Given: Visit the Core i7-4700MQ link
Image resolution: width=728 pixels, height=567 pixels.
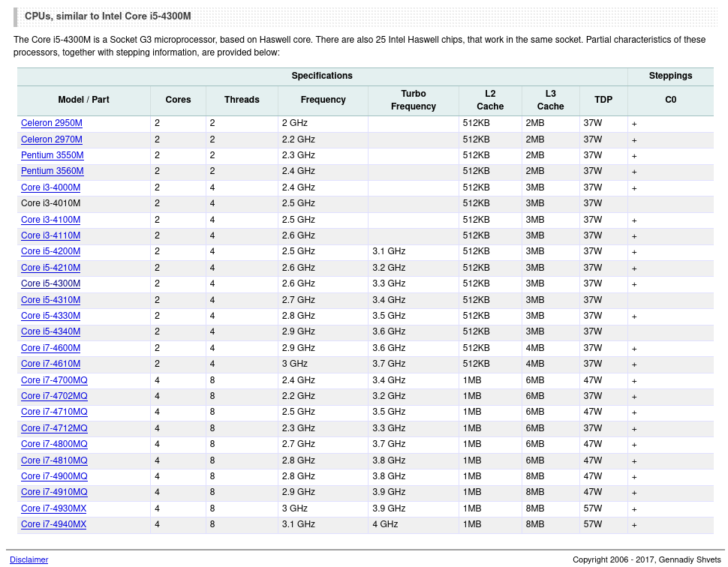Looking at the screenshot, I should 54,380.
